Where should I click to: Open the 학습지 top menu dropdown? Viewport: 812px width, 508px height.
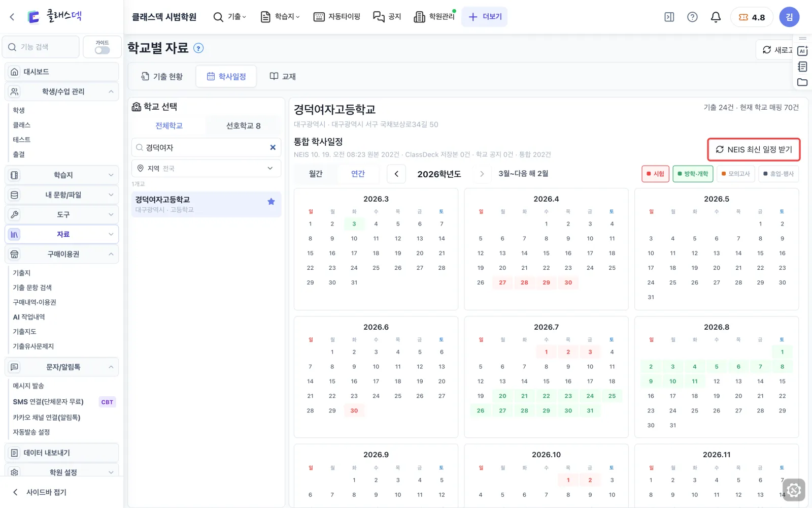point(280,17)
